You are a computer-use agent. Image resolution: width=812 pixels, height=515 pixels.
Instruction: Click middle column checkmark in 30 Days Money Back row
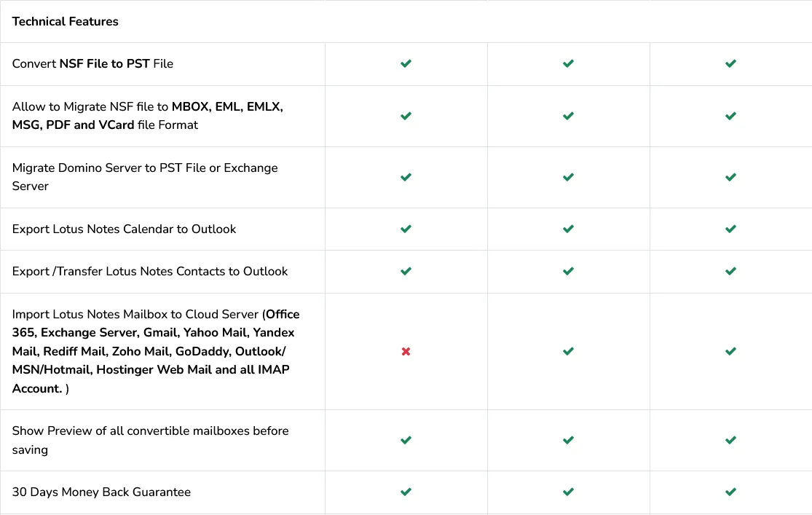[x=568, y=492]
